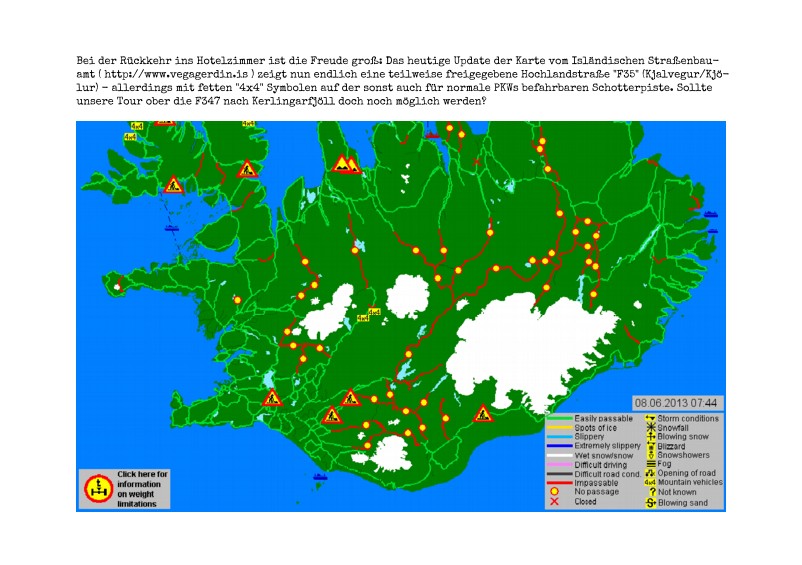Click the 'Fog' legend icon
This screenshot has height=565, width=802.
click(650, 463)
